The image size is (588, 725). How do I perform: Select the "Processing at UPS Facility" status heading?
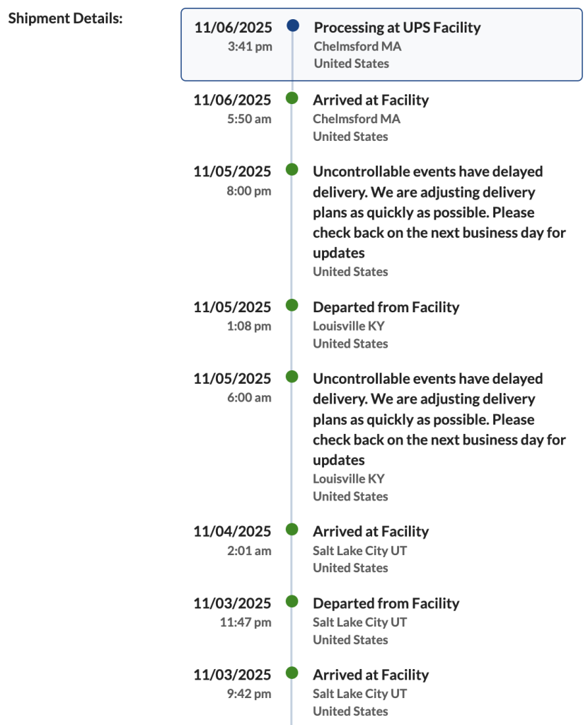(x=397, y=28)
